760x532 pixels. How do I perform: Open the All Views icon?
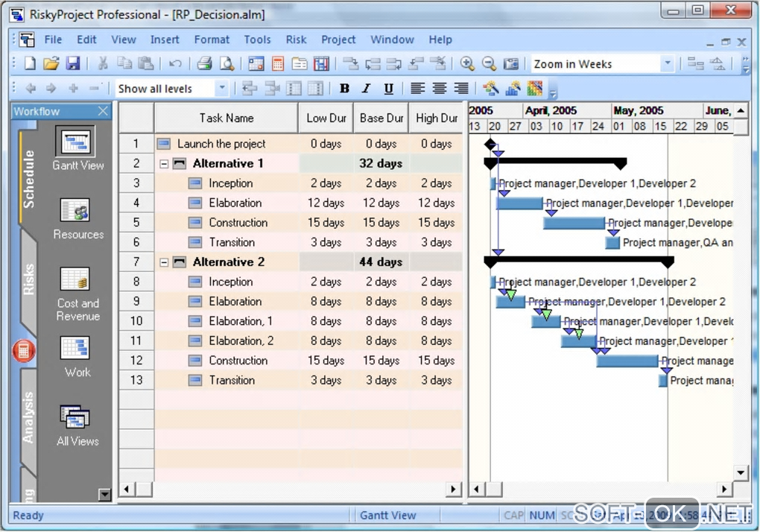coord(75,417)
